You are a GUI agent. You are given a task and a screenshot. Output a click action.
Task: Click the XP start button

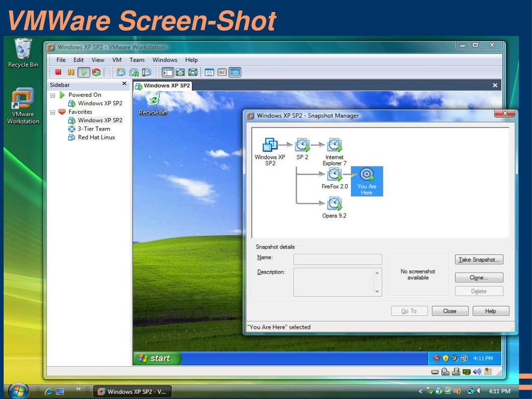point(157,358)
